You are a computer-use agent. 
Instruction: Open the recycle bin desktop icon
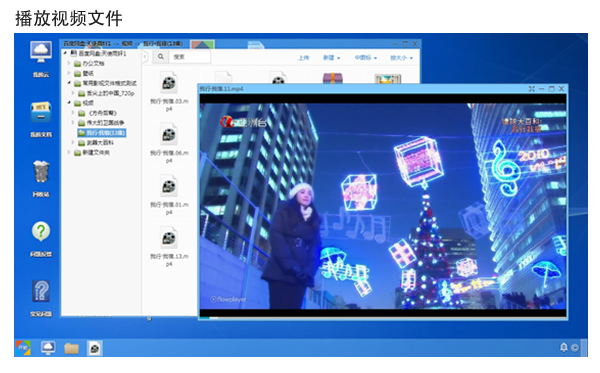pyautogui.click(x=41, y=171)
